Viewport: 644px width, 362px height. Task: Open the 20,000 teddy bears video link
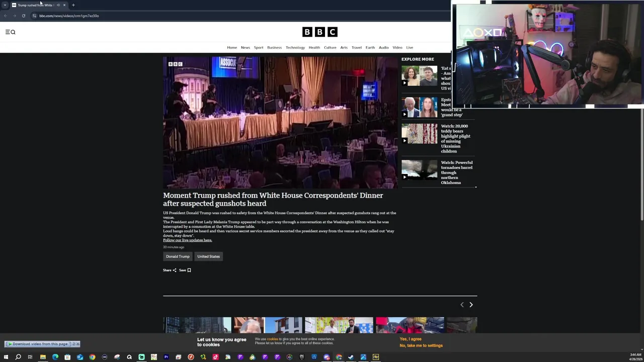(x=456, y=139)
